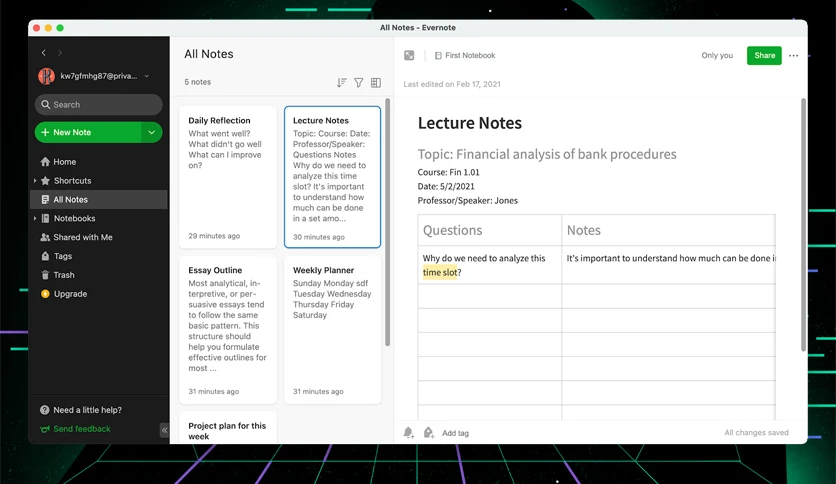Create a note with New Note button
This screenshot has width=836, height=484.
[x=88, y=132]
